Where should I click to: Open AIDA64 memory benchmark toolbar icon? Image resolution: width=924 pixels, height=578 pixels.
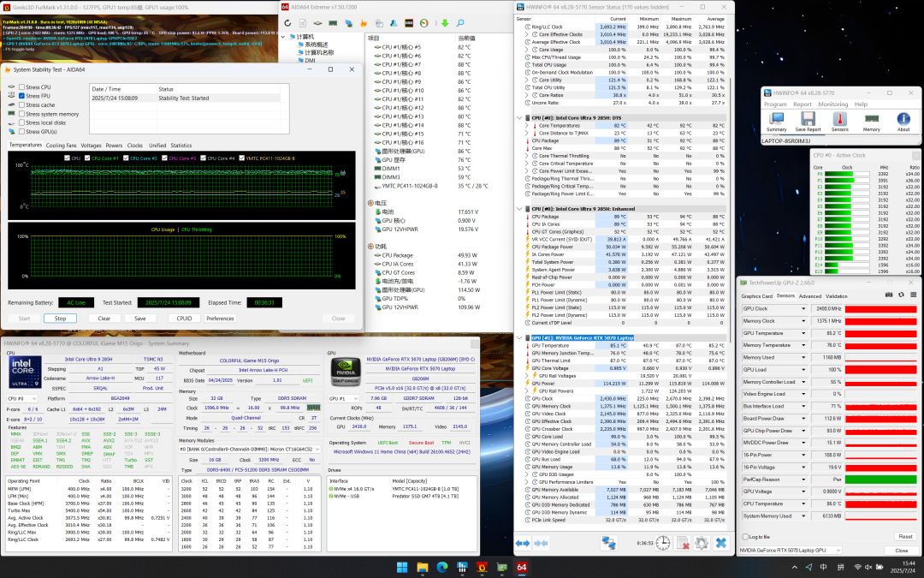tap(333, 23)
